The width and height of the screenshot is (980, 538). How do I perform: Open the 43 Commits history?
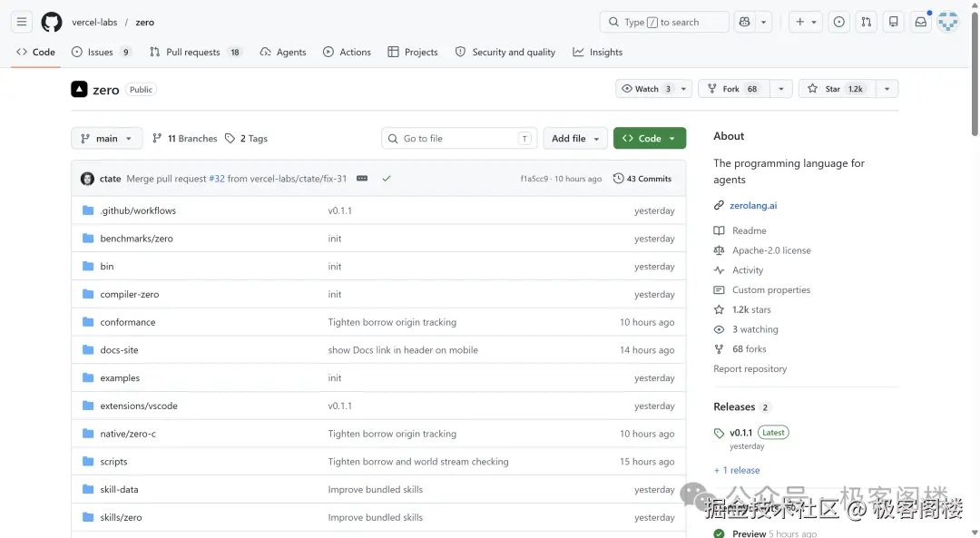[x=642, y=179]
